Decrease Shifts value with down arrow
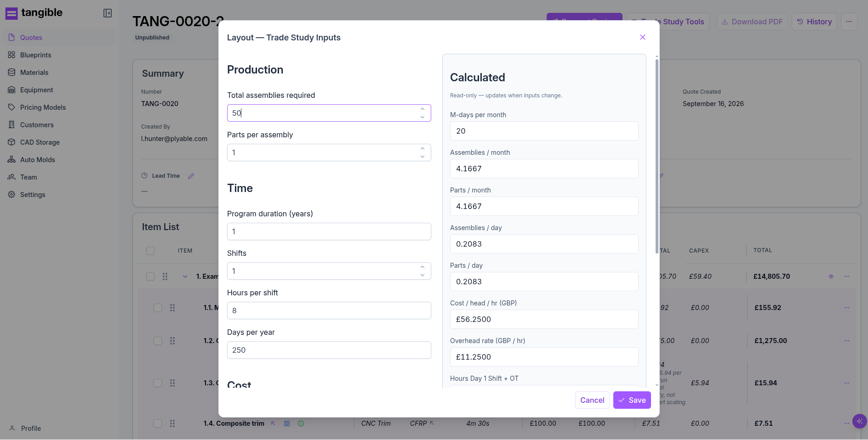This screenshot has width=868, height=440. 423,275
